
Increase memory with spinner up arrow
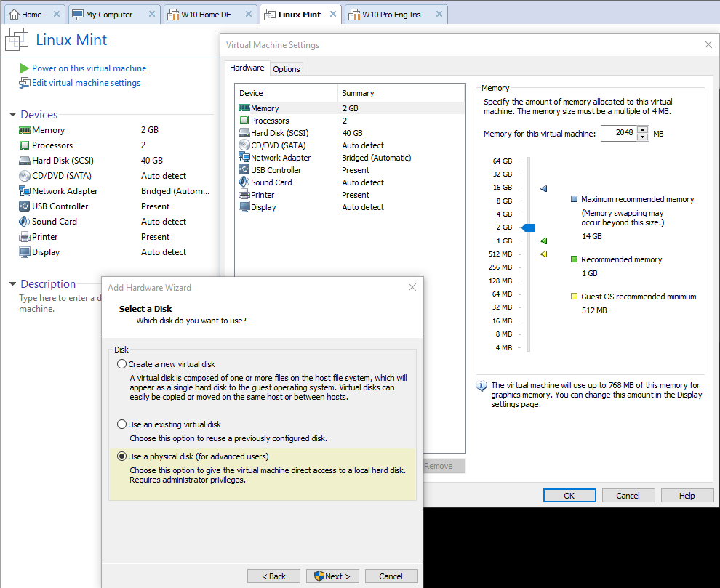pos(643,130)
